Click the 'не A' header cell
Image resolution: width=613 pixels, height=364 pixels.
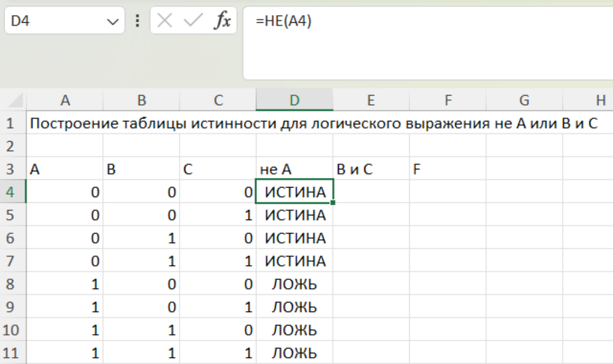point(294,169)
